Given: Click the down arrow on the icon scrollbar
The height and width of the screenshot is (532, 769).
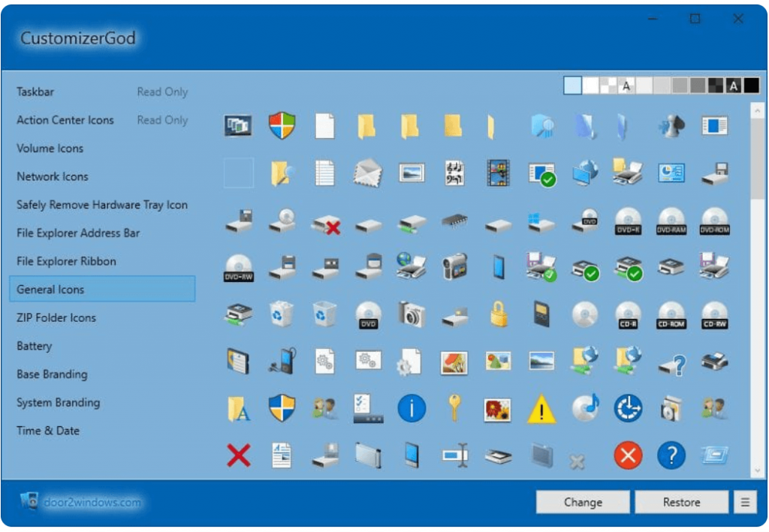Looking at the screenshot, I should click(x=757, y=470).
